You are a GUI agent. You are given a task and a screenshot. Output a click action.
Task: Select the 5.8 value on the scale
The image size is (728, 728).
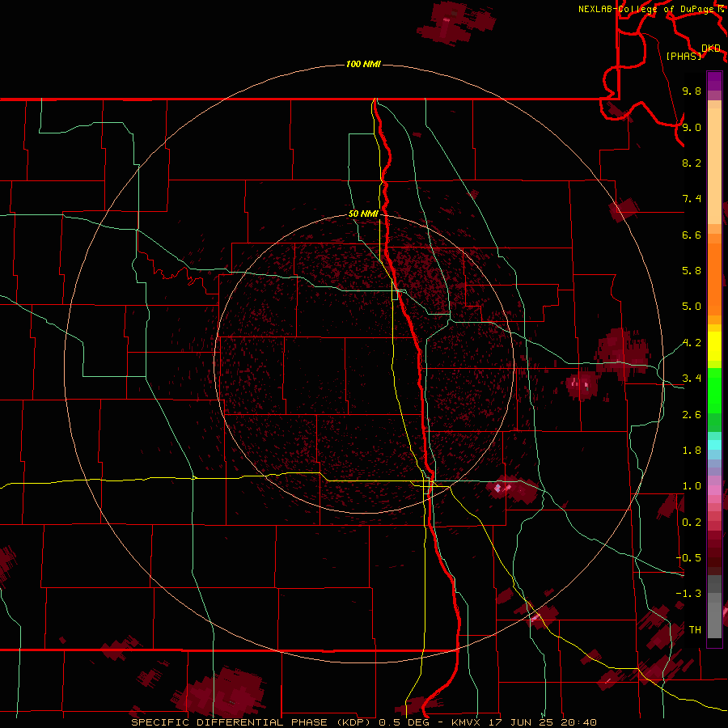point(692,271)
